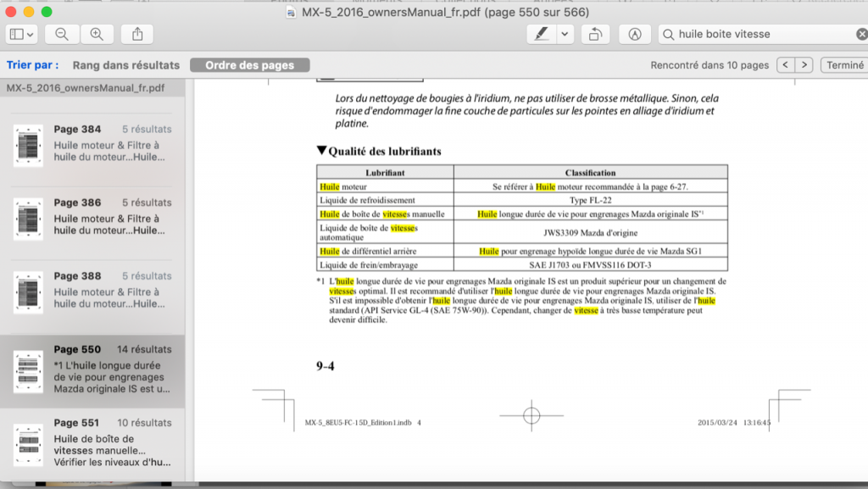The image size is (868, 489).
Task: Sort by 'Rang dans résultats'
Action: 126,65
